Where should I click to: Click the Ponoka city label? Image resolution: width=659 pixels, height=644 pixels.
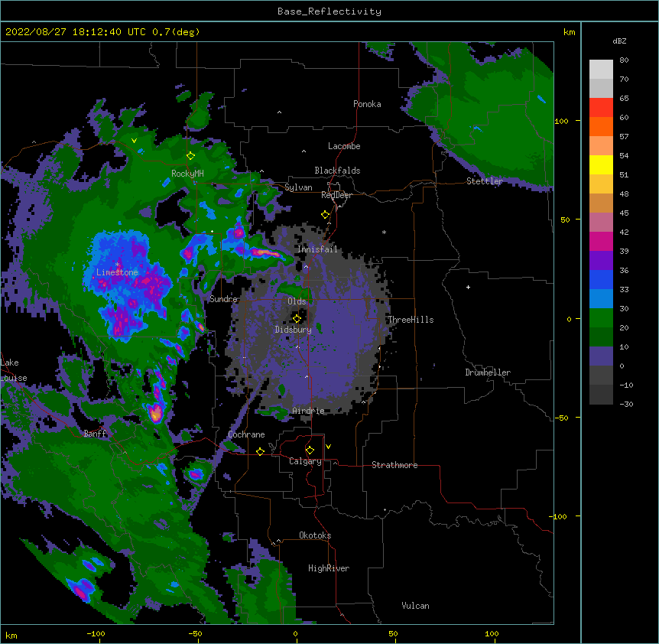click(367, 104)
